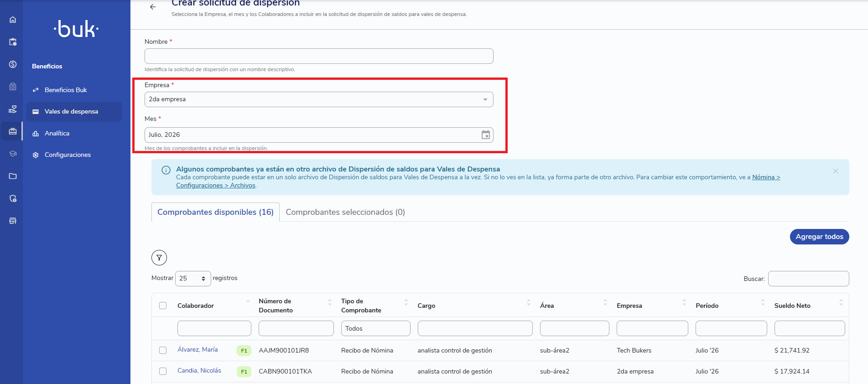Open the clipboard clock icon in sidebar
The image size is (868, 384).
click(x=13, y=42)
